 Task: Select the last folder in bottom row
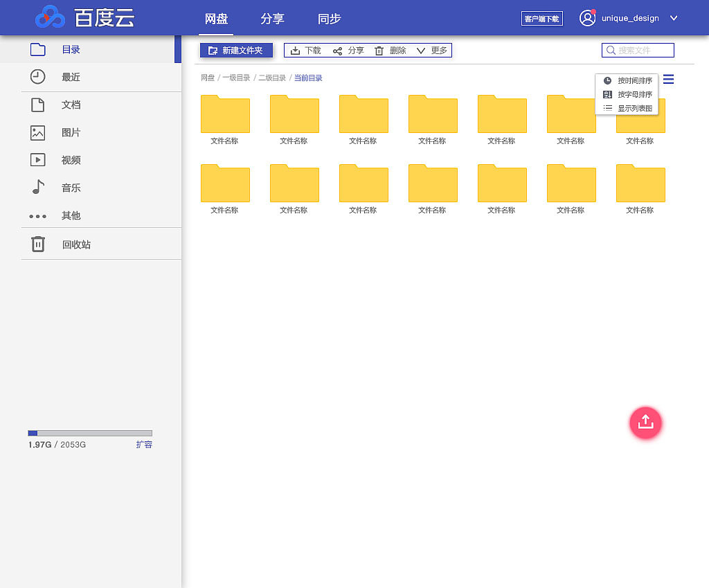640,183
